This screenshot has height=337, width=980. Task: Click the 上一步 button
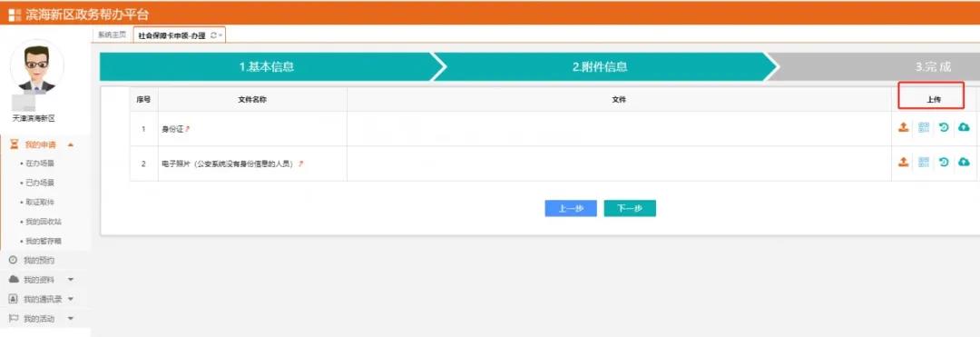click(571, 208)
